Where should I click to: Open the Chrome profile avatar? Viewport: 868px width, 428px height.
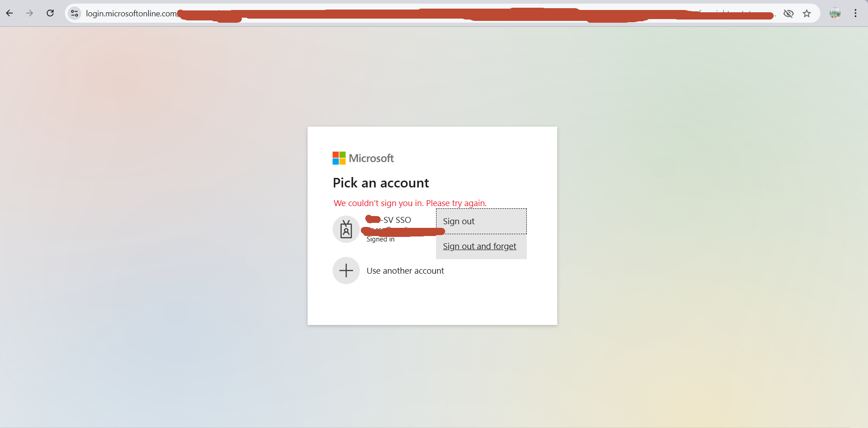pyautogui.click(x=835, y=13)
